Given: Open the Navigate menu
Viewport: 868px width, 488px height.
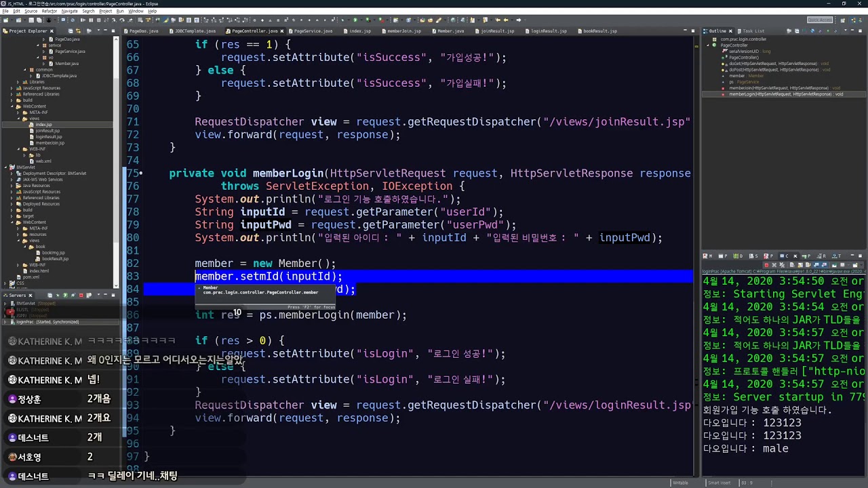Looking at the screenshot, I should point(70,11).
